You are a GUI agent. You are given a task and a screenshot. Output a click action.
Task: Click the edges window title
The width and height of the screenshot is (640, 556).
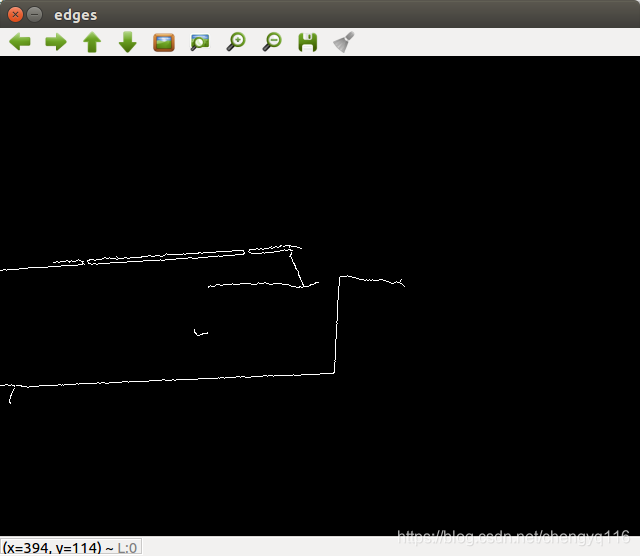point(76,15)
